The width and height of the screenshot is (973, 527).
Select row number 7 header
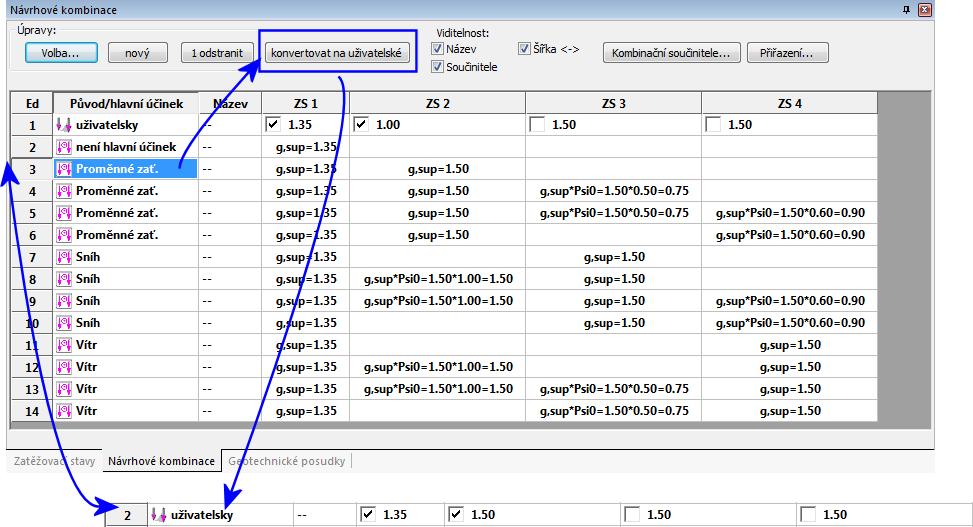tap(32, 257)
